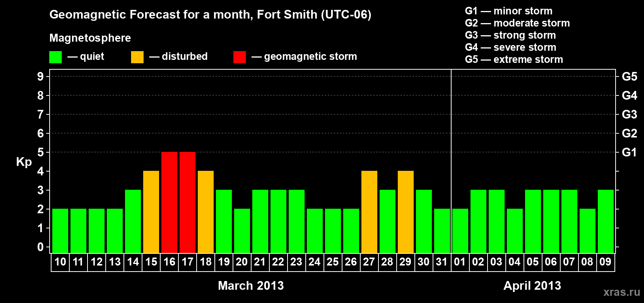Click date label 08 in April

click(588, 262)
